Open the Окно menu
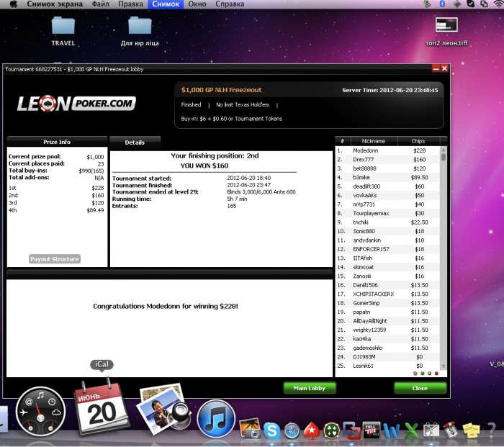Viewport: 504px width, 447px height. point(197,4)
